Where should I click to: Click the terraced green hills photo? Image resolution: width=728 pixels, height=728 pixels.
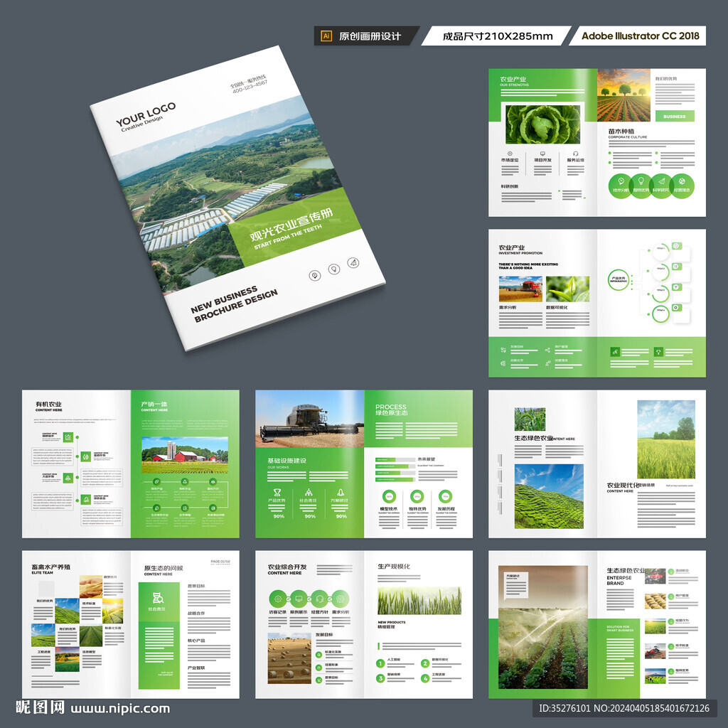tap(549, 496)
